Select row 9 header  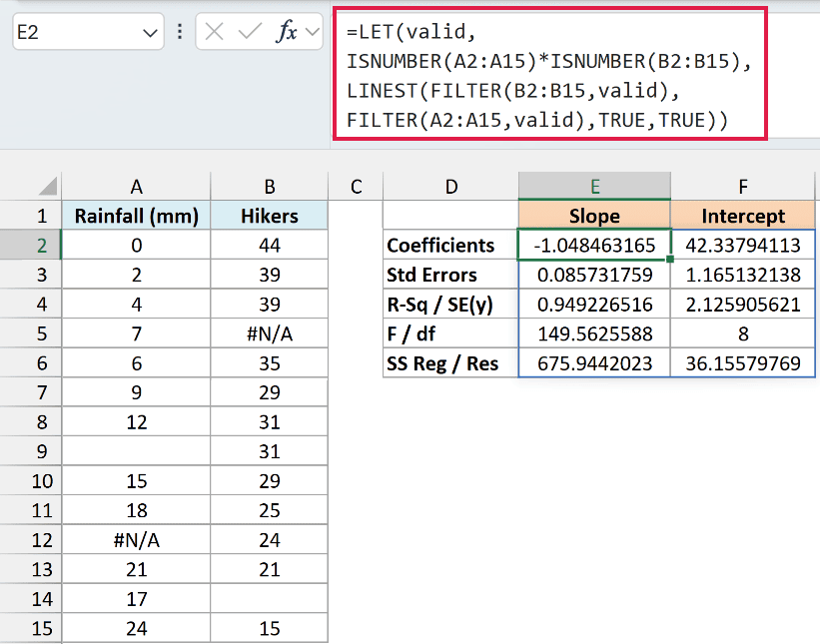(30, 451)
